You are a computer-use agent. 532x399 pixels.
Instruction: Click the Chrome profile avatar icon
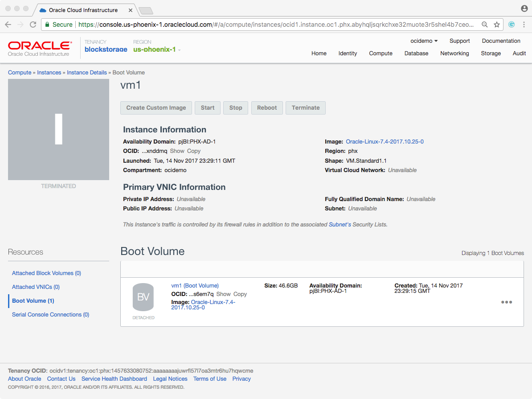point(524,9)
